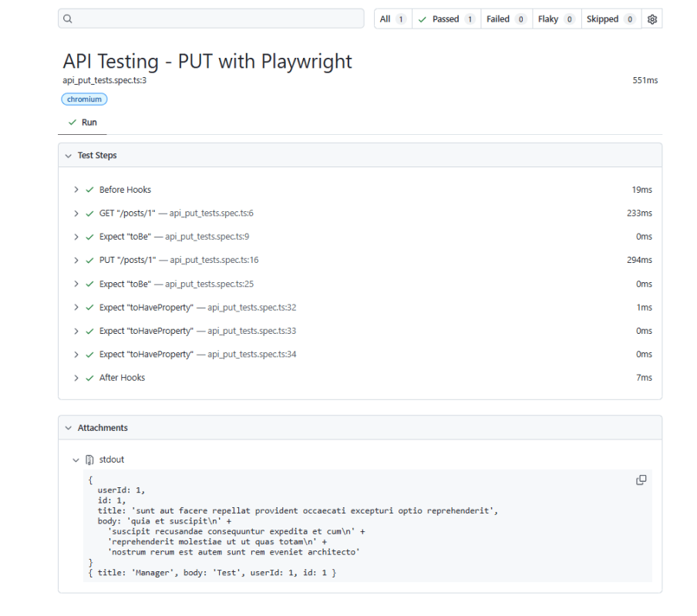697x616 pixels.
Task: Copy stdout output with copy icon
Action: click(x=641, y=480)
